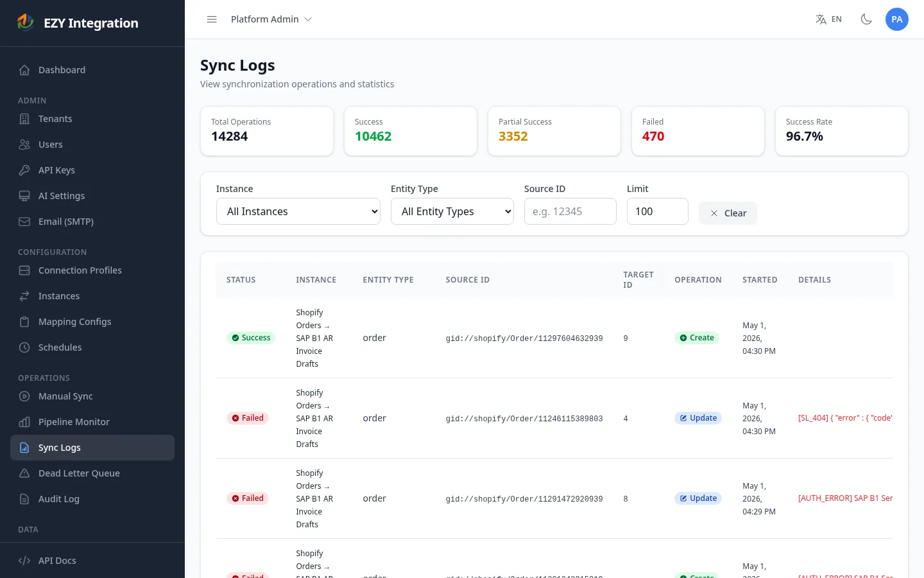Click the Failed badge for order 11291472920939
The width and height of the screenshot is (924, 578).
[x=248, y=498]
